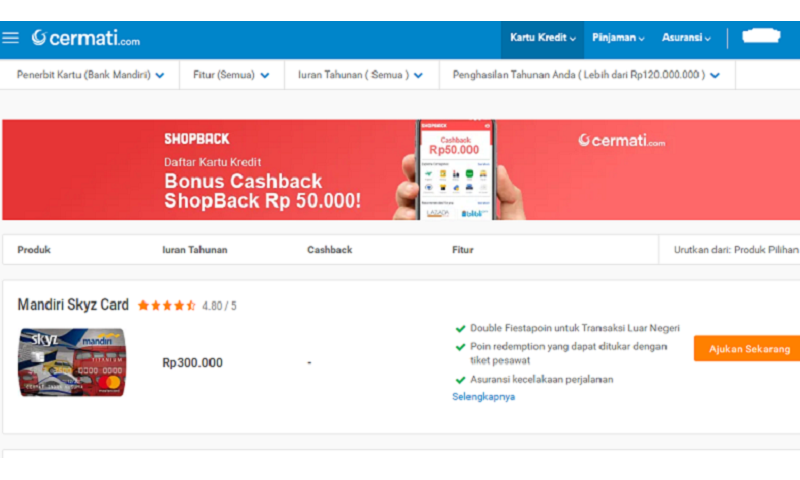Click the star rating of Mandiri Skyz Card
Image resolution: width=800 pixels, height=480 pixels.
click(x=166, y=306)
